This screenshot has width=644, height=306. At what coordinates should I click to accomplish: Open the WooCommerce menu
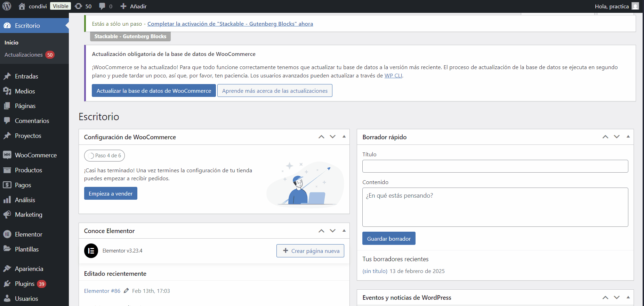35,155
